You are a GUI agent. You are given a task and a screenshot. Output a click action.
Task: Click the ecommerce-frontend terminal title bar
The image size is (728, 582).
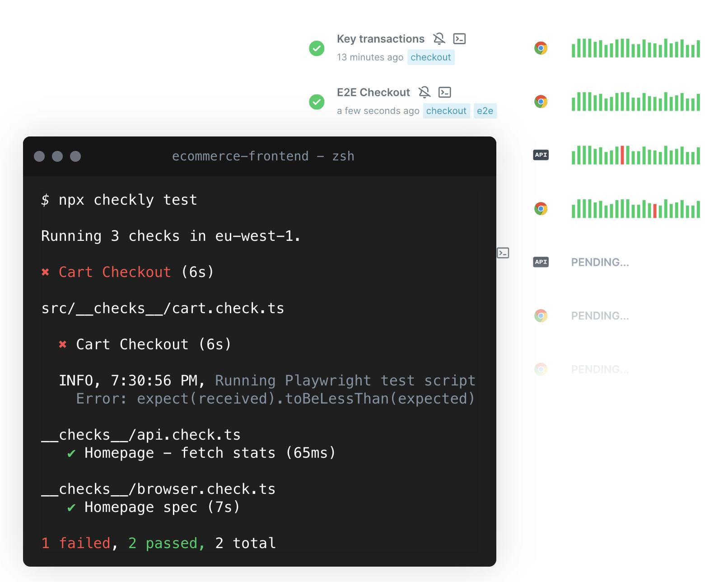(x=263, y=156)
